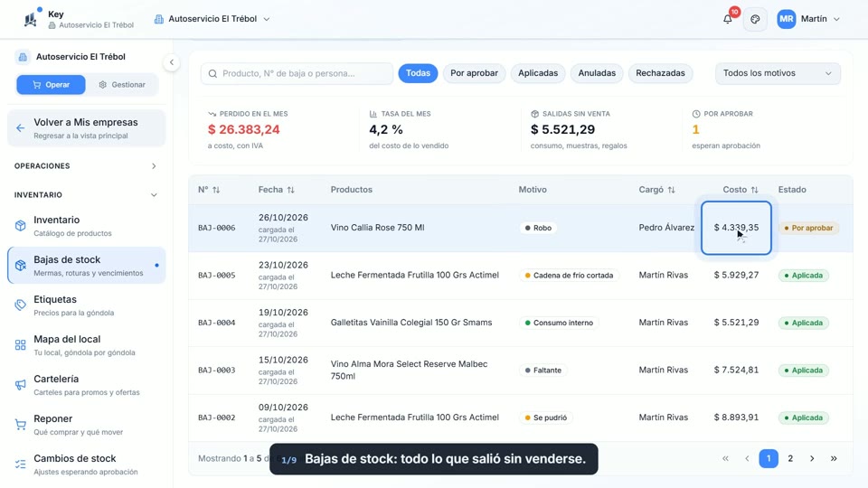Click the Aplicada badge for BAJ-0005

tap(803, 276)
